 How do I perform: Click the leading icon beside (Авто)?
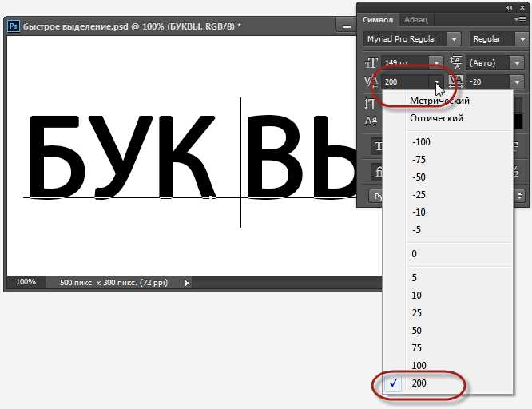click(x=455, y=62)
